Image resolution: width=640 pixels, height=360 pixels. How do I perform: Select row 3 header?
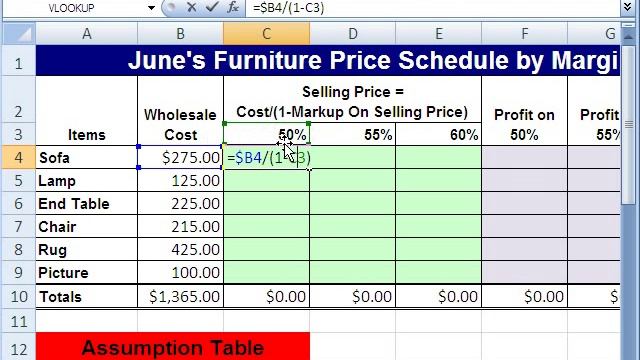pos(19,134)
